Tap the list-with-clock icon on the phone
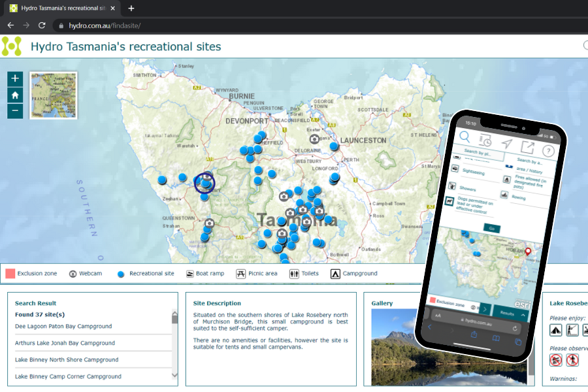Screen dimensions: 588x392 point(485,140)
